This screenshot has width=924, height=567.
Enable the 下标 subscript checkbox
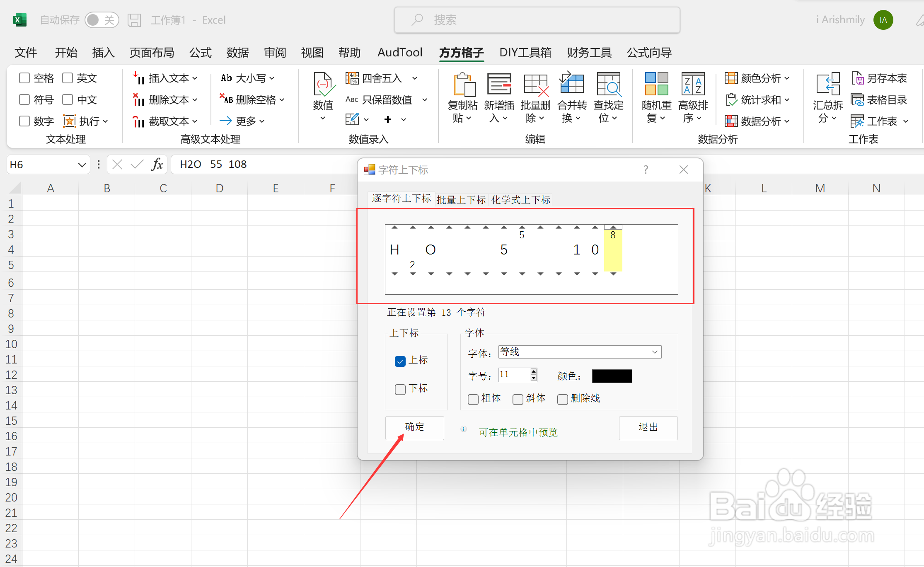click(x=400, y=390)
